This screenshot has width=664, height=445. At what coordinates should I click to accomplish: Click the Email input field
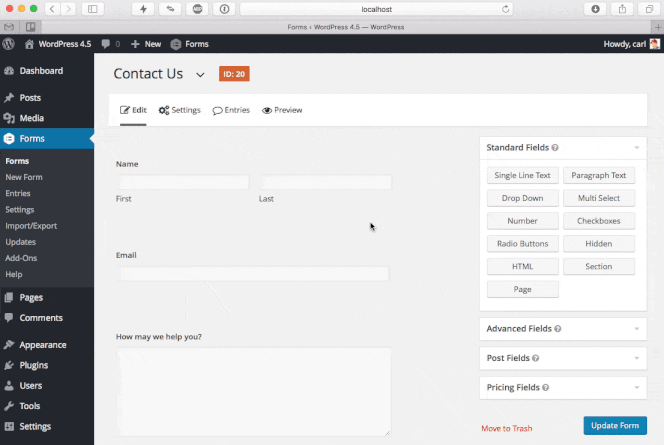click(253, 274)
